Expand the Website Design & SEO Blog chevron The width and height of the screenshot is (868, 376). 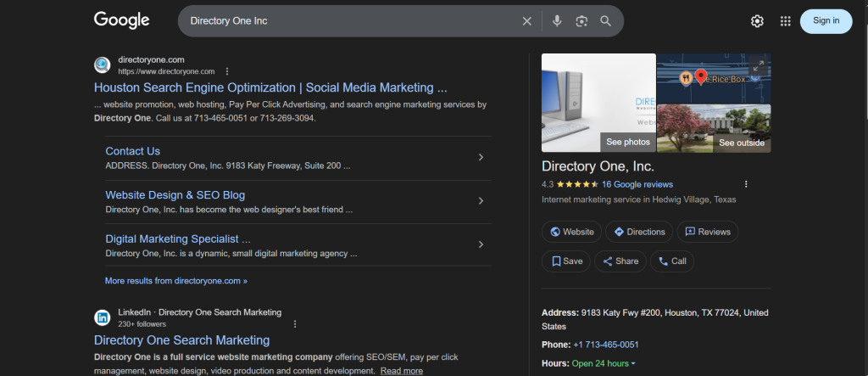click(x=481, y=201)
